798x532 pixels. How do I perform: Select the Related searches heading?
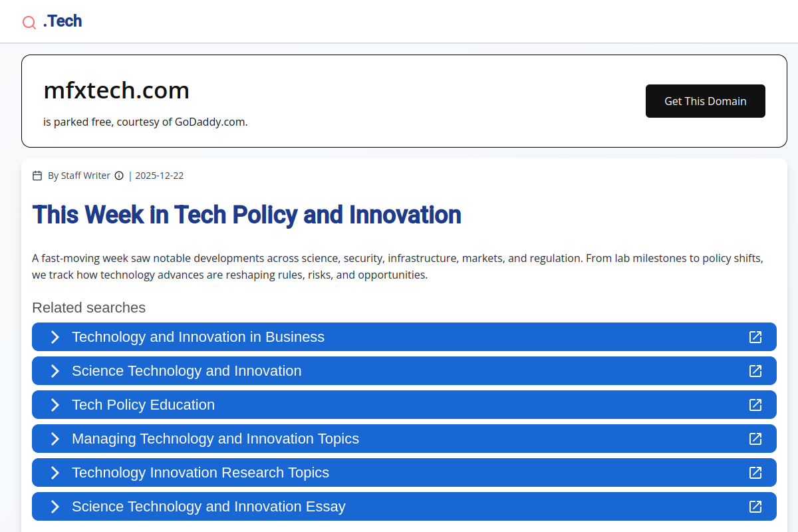click(88, 307)
